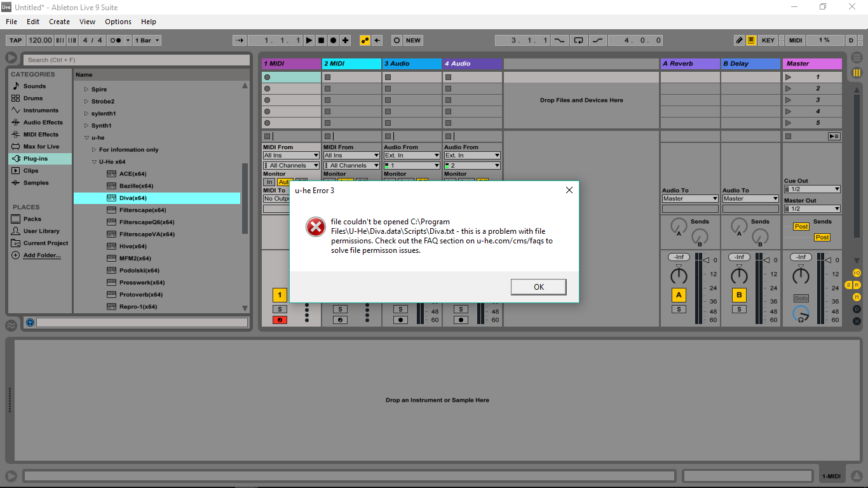Image resolution: width=868 pixels, height=488 pixels.
Task: Collapse the U-He x64 subfolder
Action: tap(94, 162)
